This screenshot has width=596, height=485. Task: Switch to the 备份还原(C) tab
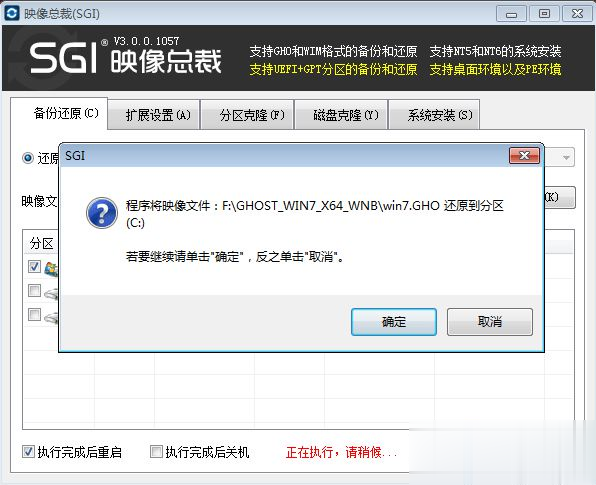coord(59,113)
